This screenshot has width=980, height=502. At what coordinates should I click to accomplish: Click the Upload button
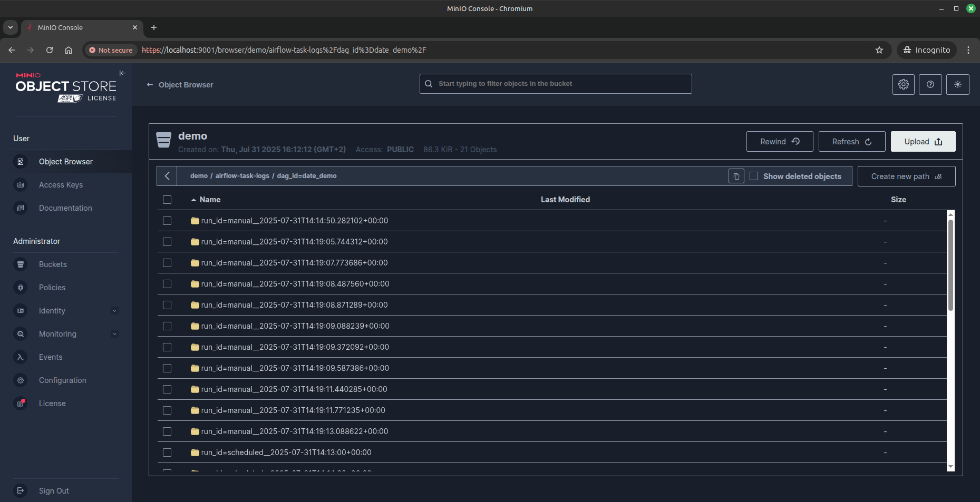coord(922,141)
